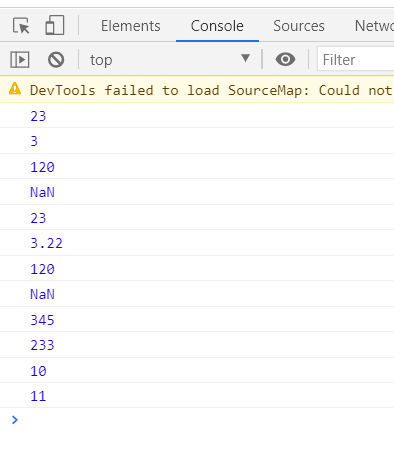Toggle the device toolbar icon
Viewport: 394px width, 465px height.
click(55, 25)
